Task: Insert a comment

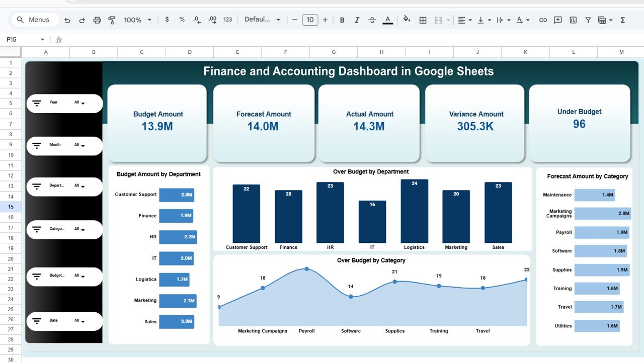Action: pyautogui.click(x=557, y=20)
